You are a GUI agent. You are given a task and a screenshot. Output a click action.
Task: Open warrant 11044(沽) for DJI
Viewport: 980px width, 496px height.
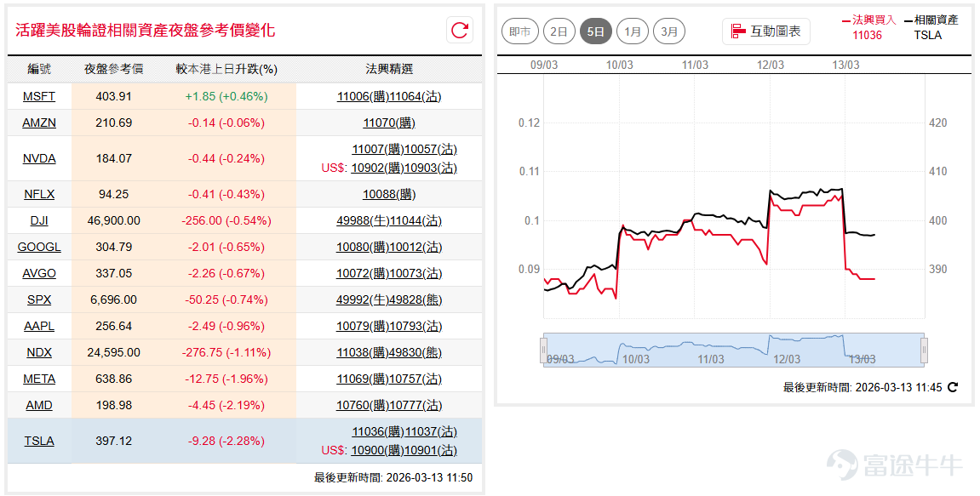[x=415, y=220]
